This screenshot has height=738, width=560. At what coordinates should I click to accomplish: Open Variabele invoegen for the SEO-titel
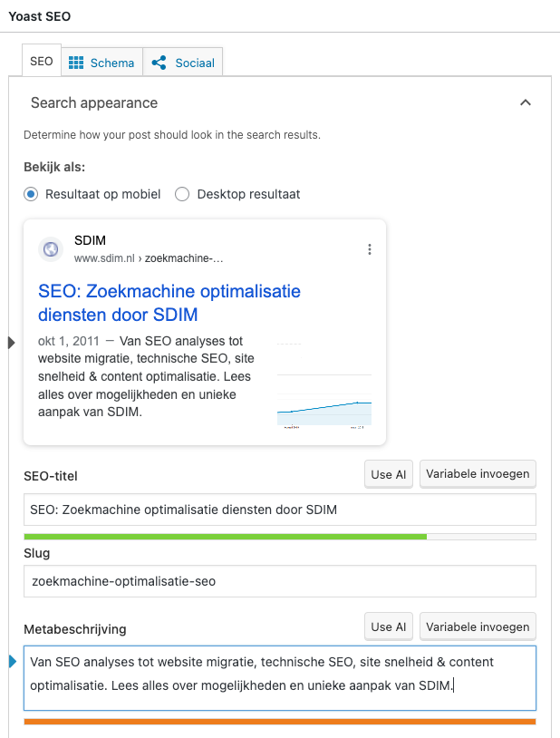(x=478, y=473)
